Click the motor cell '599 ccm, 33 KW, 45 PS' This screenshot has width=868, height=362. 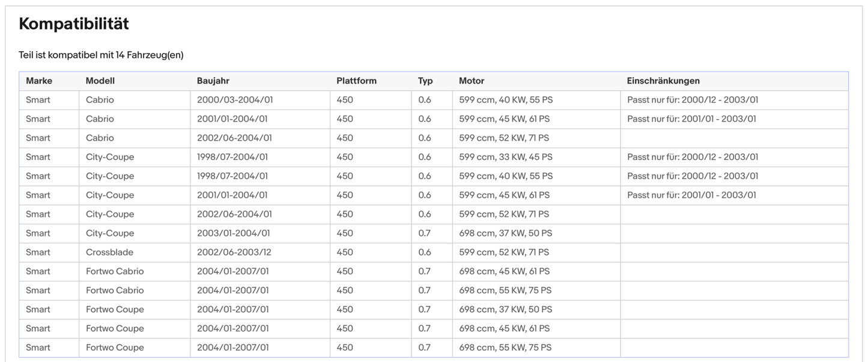click(505, 157)
